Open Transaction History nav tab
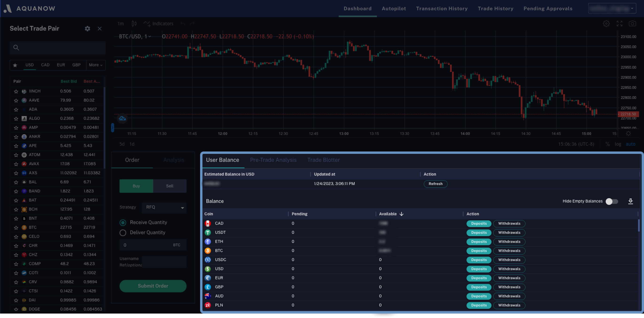Screen dimensions: 644x318 (x=442, y=8)
